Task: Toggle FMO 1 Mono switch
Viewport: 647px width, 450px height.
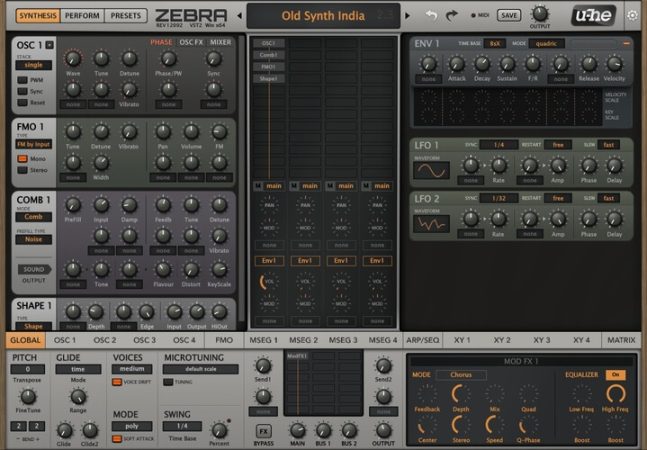Action: pos(22,159)
